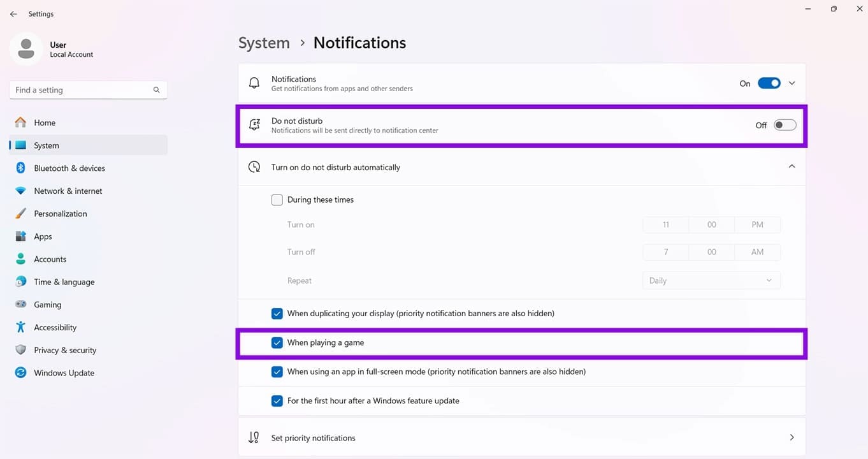Open Gaming label in sidebar
Screen dimensions: 868x459
coord(48,305)
